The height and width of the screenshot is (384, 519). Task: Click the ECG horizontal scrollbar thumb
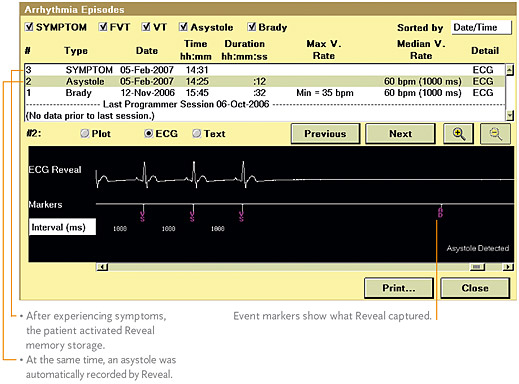click(477, 267)
